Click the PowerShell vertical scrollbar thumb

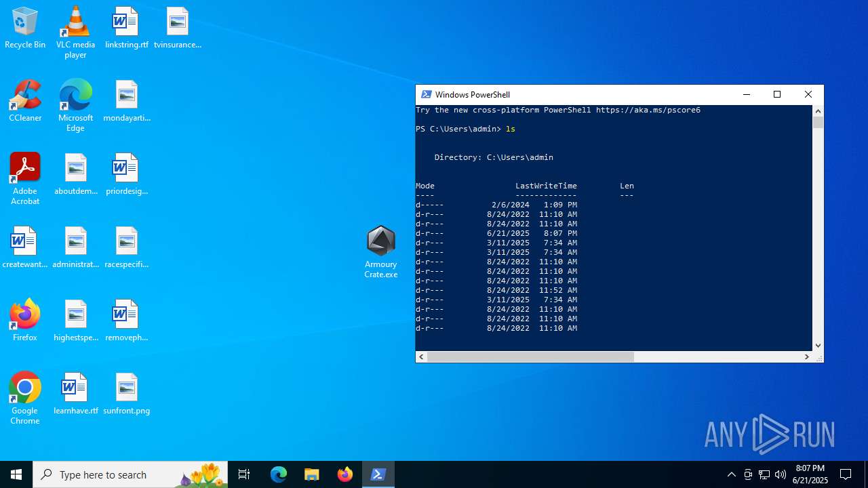pyautogui.click(x=818, y=122)
